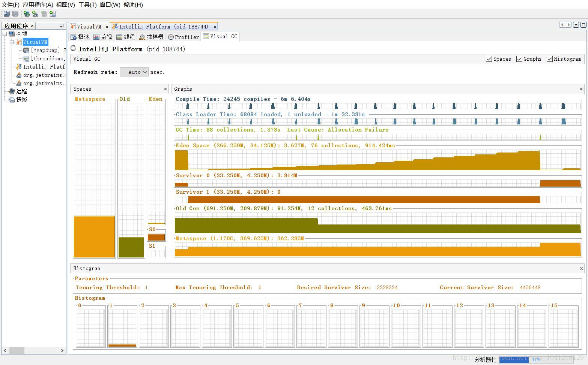Image resolution: width=588 pixels, height=365 pixels.
Task: Click the VisualVM node icon in tree
Action: point(19,42)
